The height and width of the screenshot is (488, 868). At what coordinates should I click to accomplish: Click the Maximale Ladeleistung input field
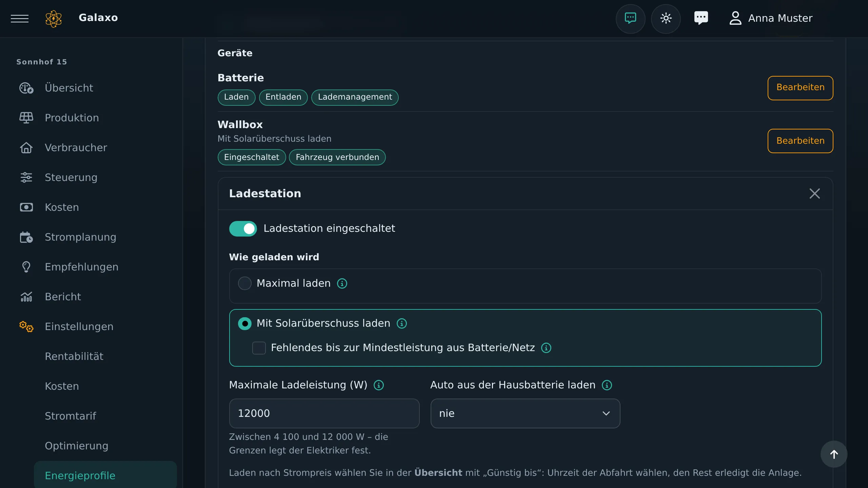324,413
